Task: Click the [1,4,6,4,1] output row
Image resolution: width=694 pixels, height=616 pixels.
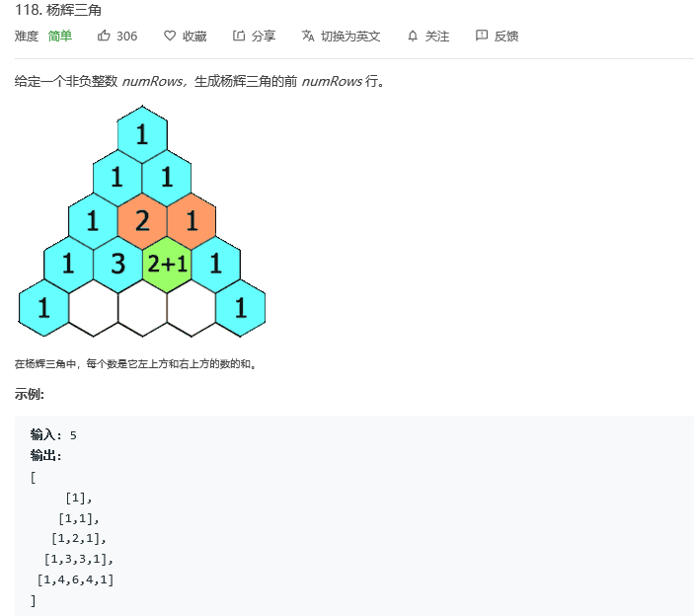Action: pos(75,579)
